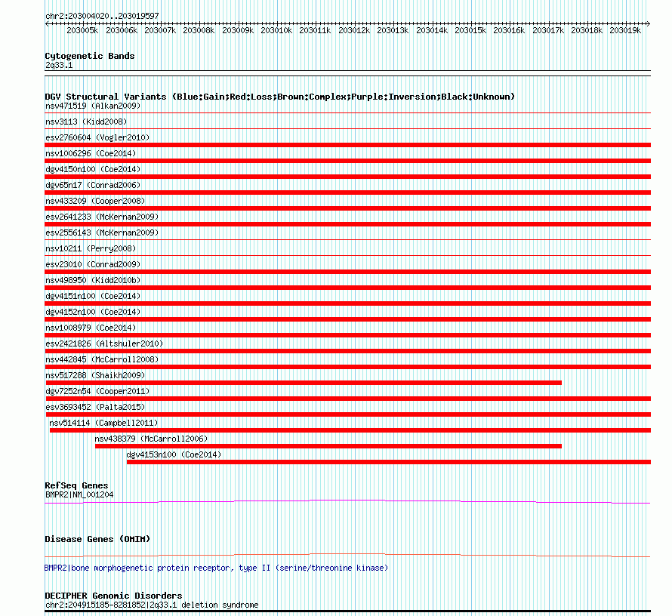Open the esv2556143 (McKernan2009) label
The height and width of the screenshot is (616, 672).
click(102, 233)
